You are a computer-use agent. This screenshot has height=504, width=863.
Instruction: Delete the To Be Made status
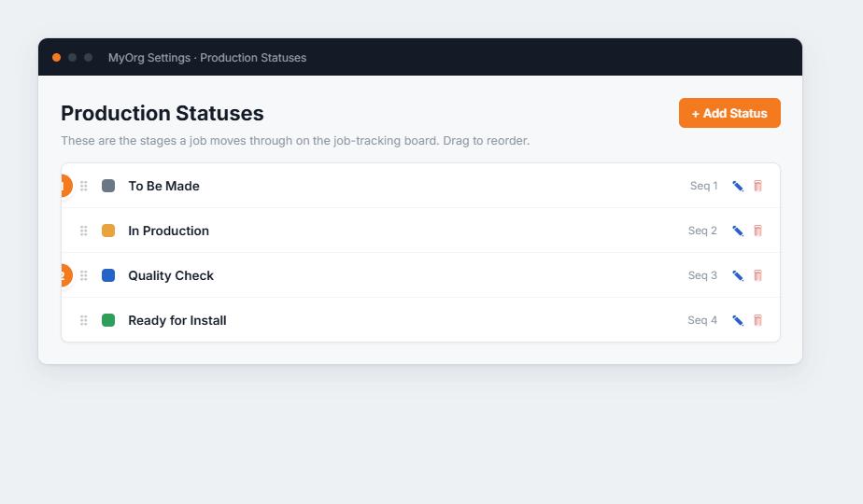tap(757, 186)
